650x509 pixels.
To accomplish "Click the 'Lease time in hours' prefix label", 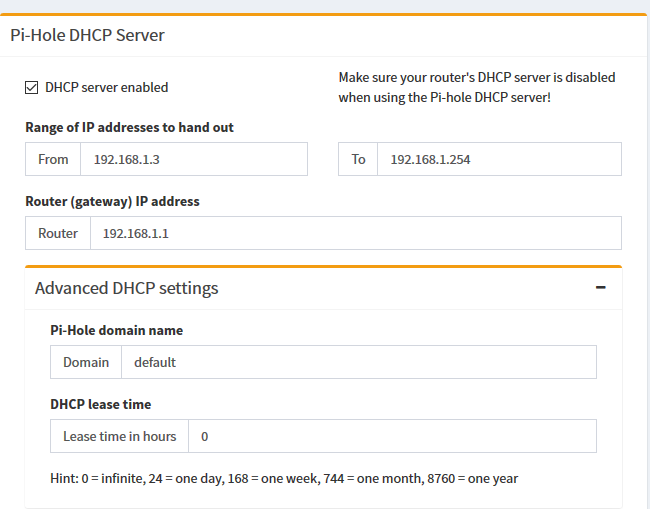I will [119, 436].
